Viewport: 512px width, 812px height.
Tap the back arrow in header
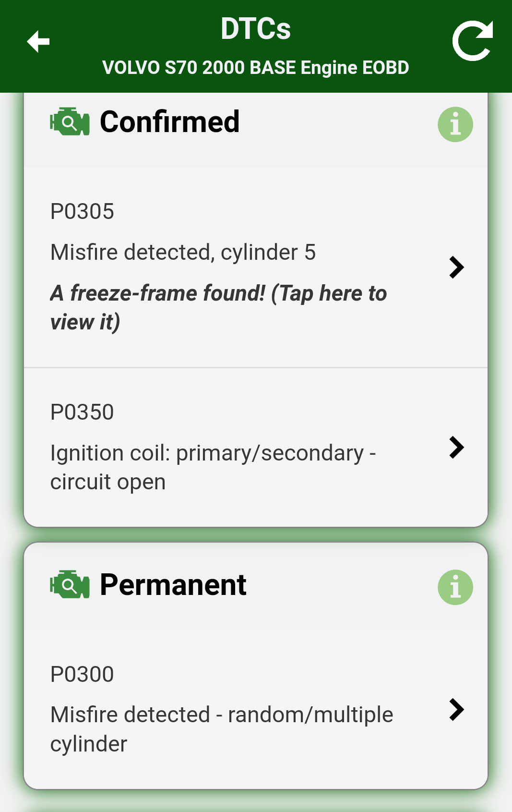[x=38, y=42]
